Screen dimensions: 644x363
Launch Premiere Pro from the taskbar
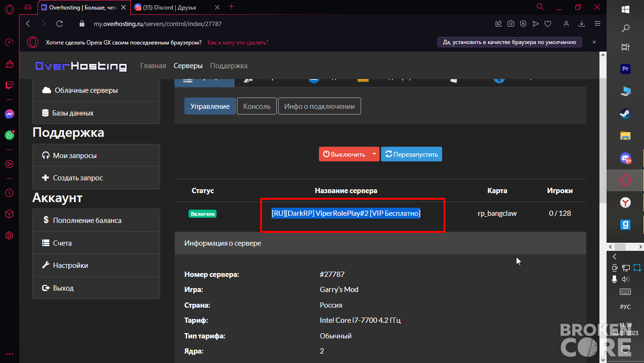(626, 69)
